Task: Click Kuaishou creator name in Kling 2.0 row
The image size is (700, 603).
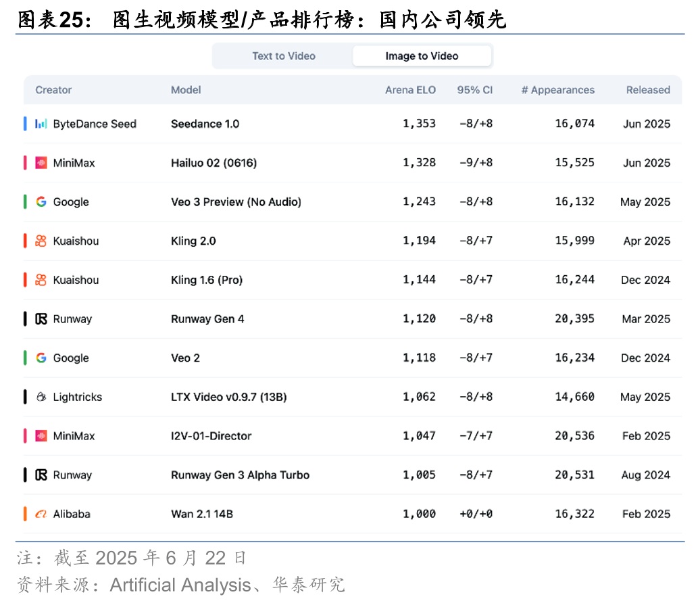Action: [76, 241]
